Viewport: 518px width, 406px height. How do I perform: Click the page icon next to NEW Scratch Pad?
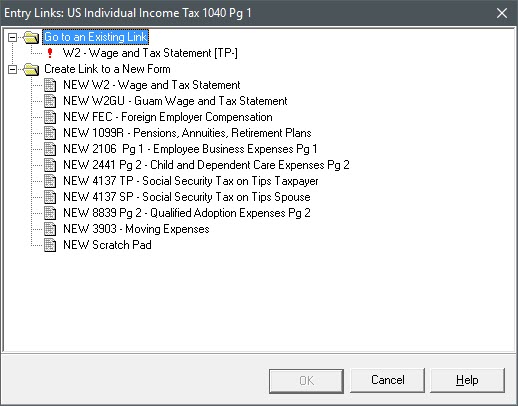point(50,245)
